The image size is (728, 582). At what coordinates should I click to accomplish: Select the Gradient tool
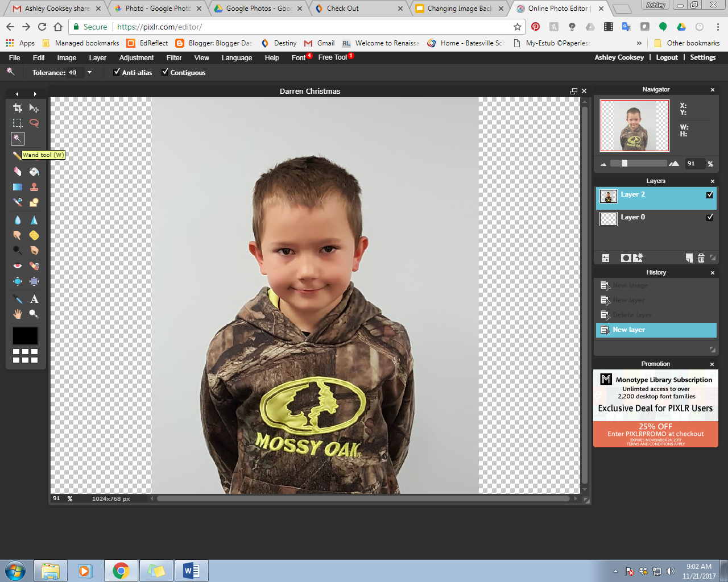click(18, 187)
